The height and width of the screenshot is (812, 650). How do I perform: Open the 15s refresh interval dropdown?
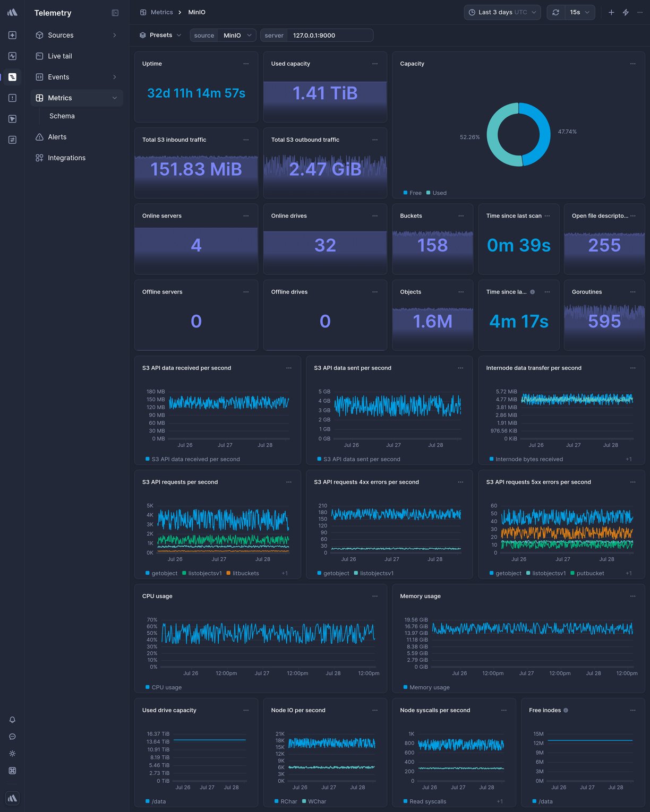pos(580,12)
